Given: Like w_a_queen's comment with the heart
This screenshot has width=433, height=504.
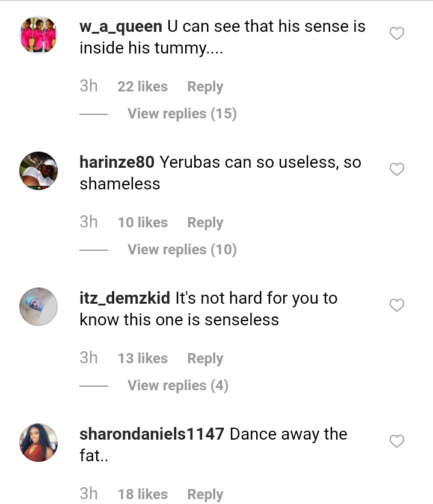Looking at the screenshot, I should (x=397, y=34).
